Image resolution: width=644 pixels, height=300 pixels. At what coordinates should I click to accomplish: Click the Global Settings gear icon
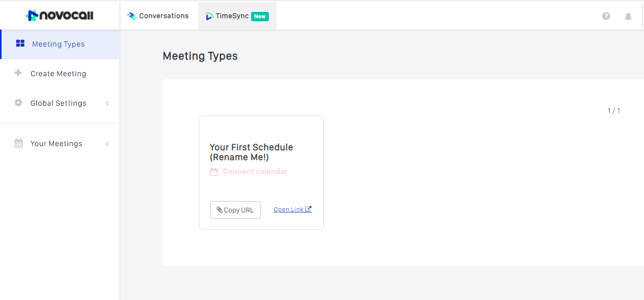point(18,103)
